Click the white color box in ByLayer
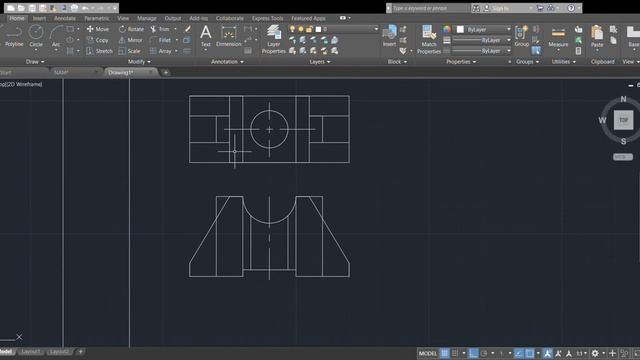This screenshot has width=640, height=360. 460,29
